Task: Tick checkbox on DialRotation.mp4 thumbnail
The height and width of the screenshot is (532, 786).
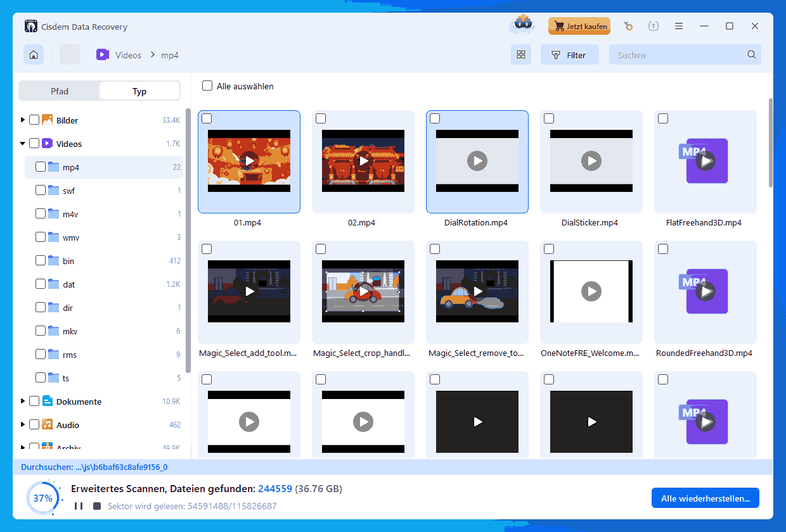Action: 435,118
